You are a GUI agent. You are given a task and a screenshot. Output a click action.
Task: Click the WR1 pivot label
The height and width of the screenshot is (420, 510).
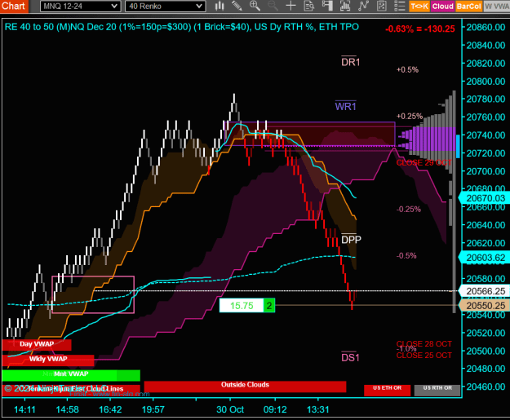(345, 106)
